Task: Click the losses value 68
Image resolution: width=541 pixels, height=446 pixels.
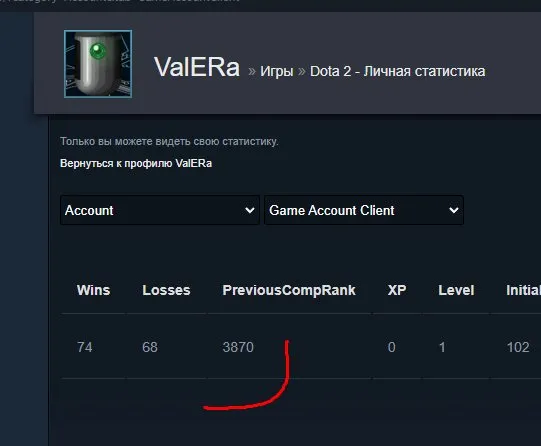Action: coord(150,347)
